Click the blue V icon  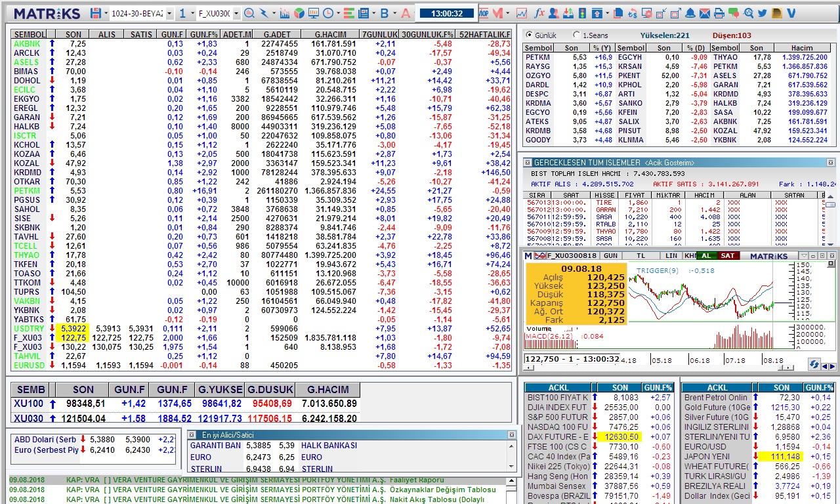click(791, 13)
